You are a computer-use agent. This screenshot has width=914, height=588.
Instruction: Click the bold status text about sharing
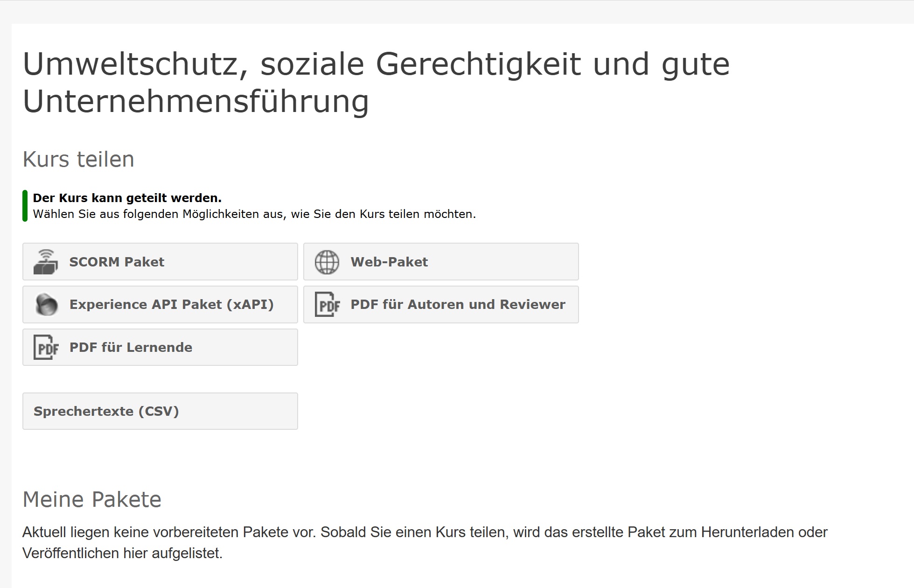click(127, 198)
